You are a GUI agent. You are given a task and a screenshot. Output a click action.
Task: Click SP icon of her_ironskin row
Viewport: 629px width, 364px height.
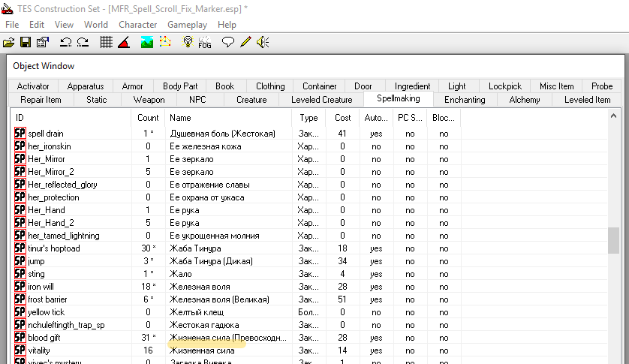click(20, 146)
